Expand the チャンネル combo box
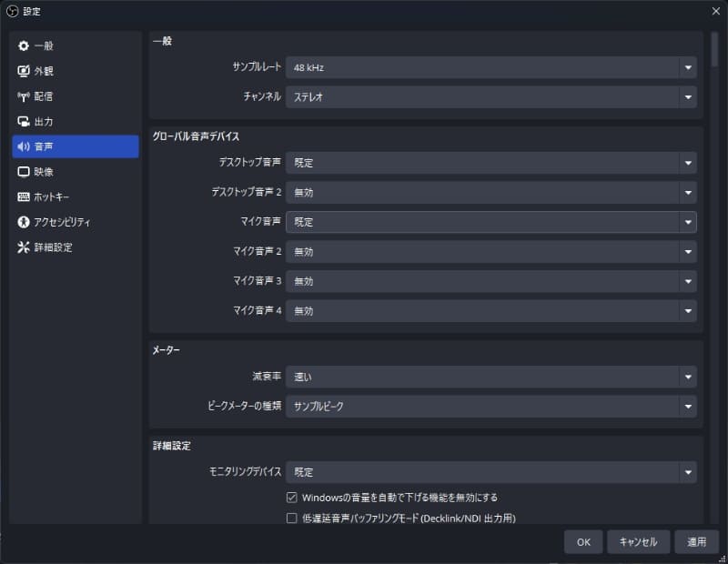Image resolution: width=728 pixels, height=564 pixels. tap(491, 96)
